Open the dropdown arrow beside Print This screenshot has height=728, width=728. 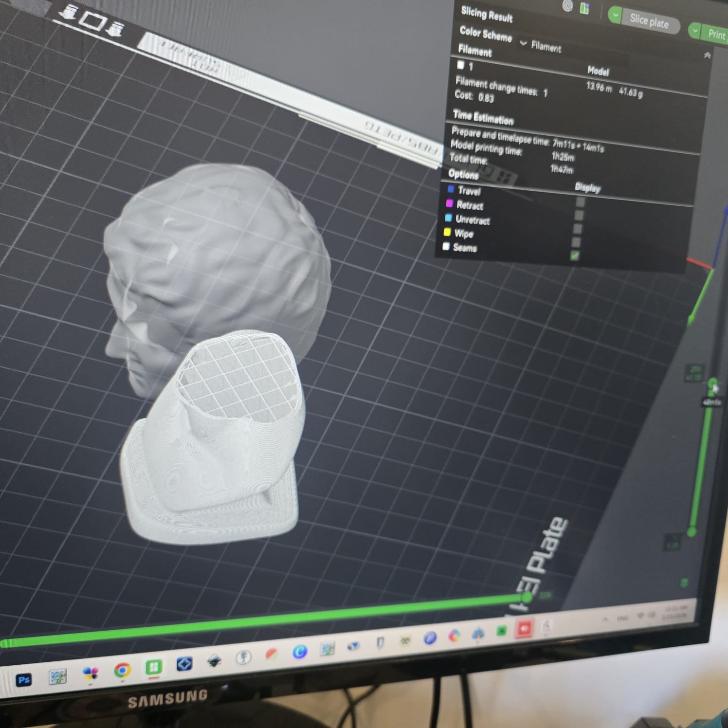pyautogui.click(x=695, y=31)
